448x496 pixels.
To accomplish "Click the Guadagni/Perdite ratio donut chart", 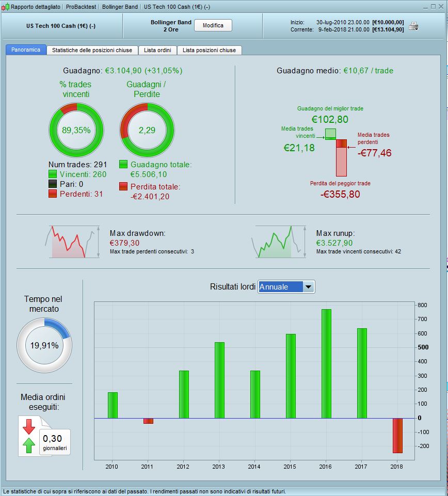I will click(147, 130).
